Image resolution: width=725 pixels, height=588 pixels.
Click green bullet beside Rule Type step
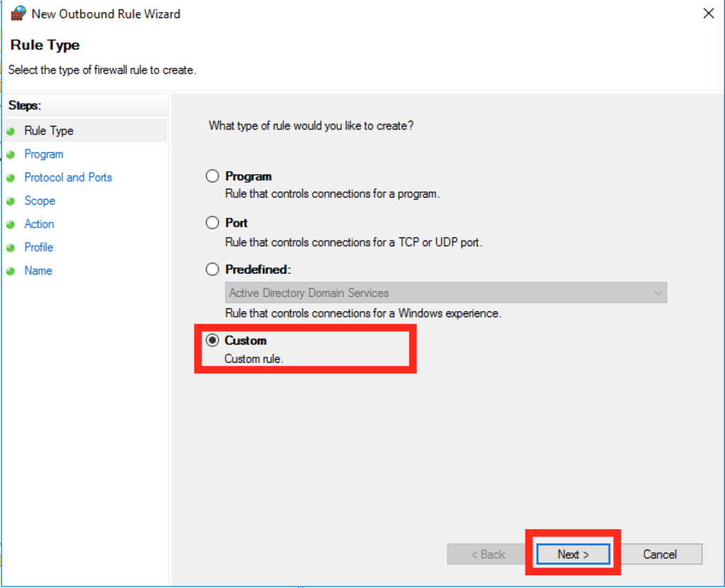(10, 131)
